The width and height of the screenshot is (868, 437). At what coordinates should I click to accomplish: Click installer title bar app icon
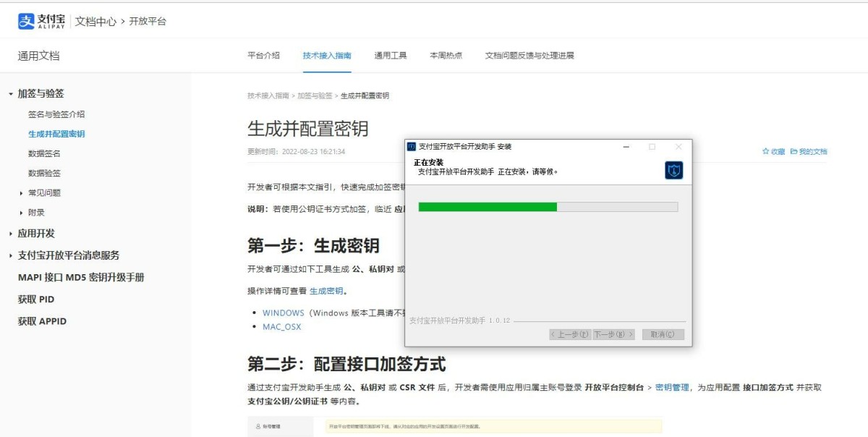tap(412, 147)
